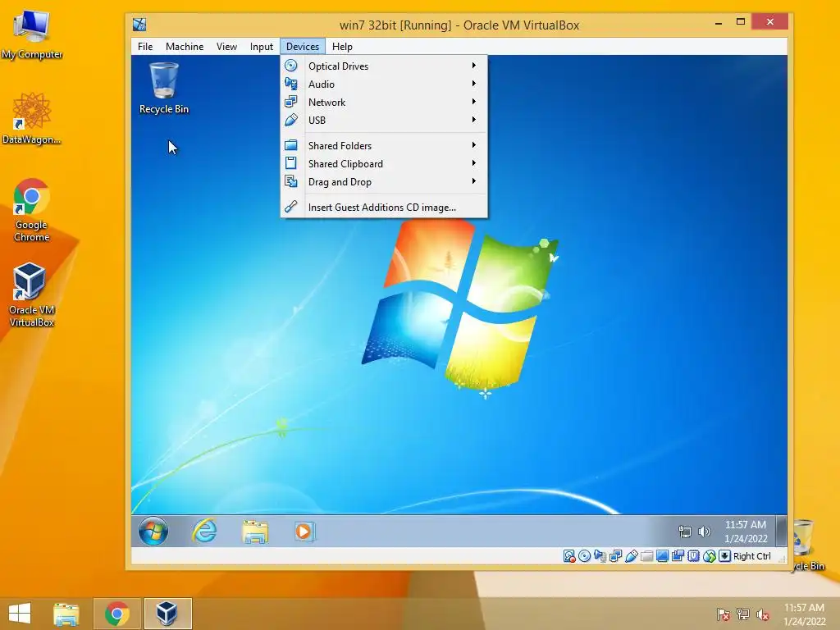Launch Internet Explorer in the guest taskbar
Viewport: 840px width, 630px height.
point(204,531)
